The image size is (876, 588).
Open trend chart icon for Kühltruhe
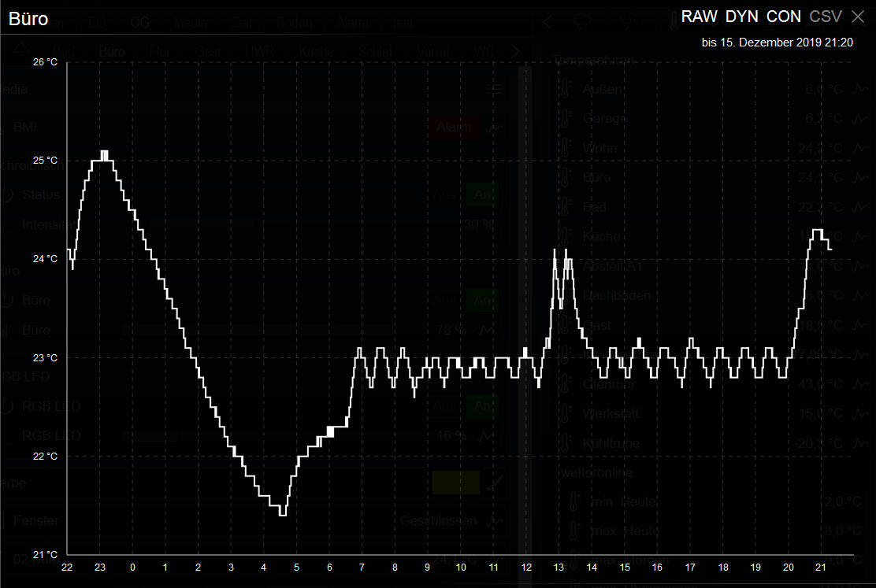[858, 443]
